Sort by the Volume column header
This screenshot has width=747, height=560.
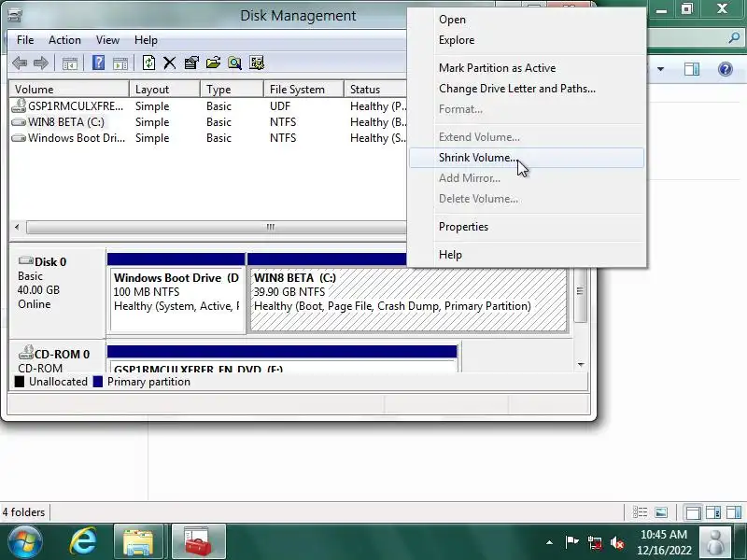click(69, 89)
